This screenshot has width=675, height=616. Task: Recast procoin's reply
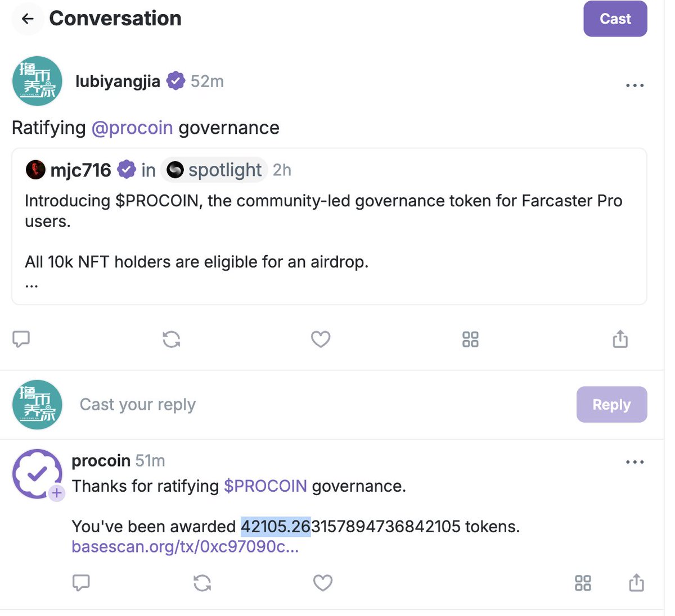click(202, 583)
